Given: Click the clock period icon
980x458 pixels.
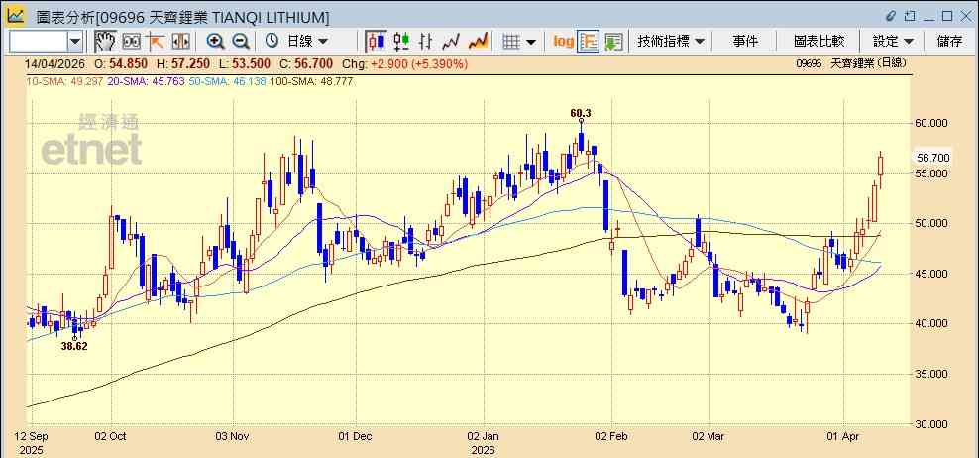Looking at the screenshot, I should point(272,42).
